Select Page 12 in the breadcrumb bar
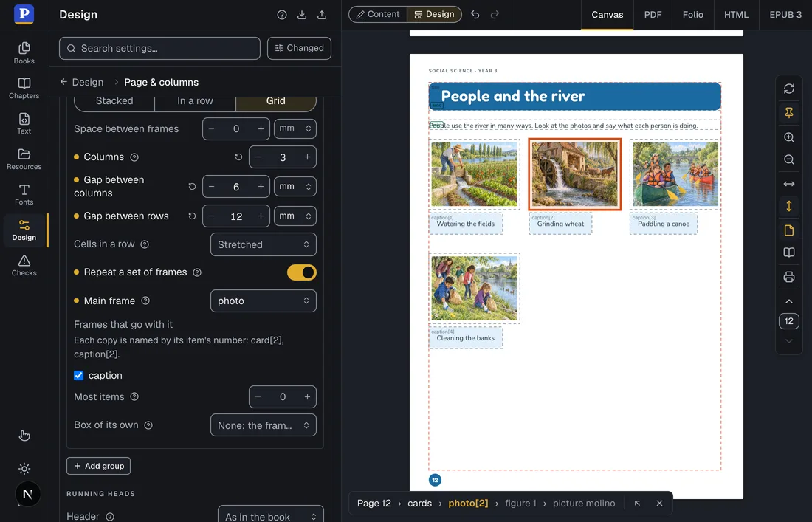812x522 pixels. 374,504
